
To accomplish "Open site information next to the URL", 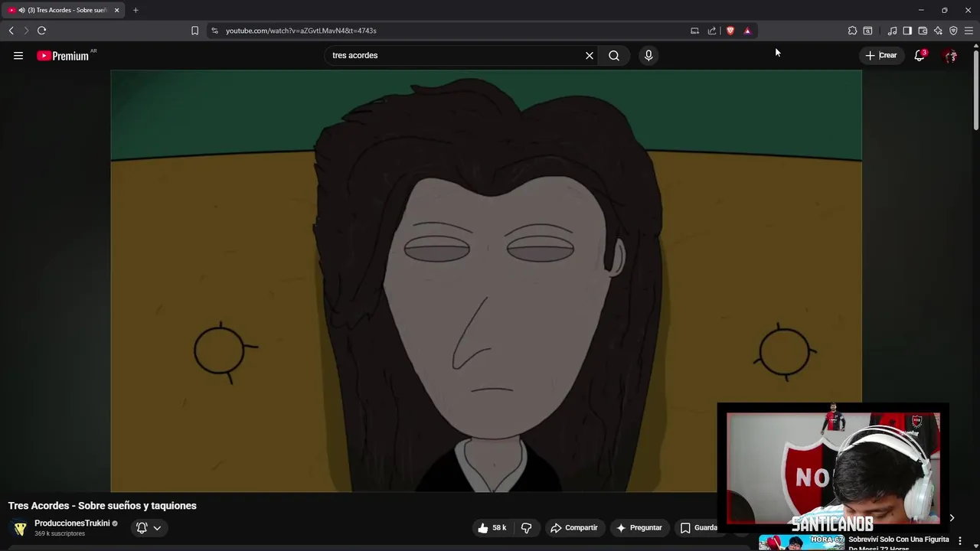I will coord(215,31).
